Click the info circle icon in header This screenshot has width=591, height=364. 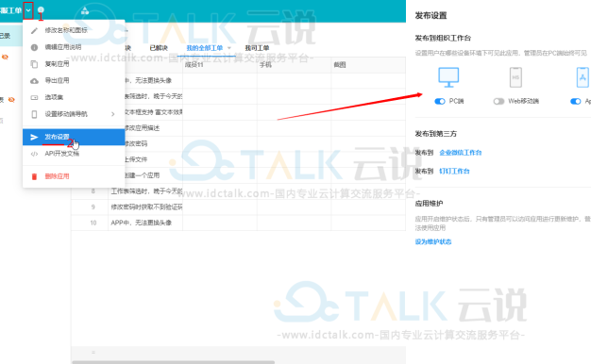pos(41,9)
